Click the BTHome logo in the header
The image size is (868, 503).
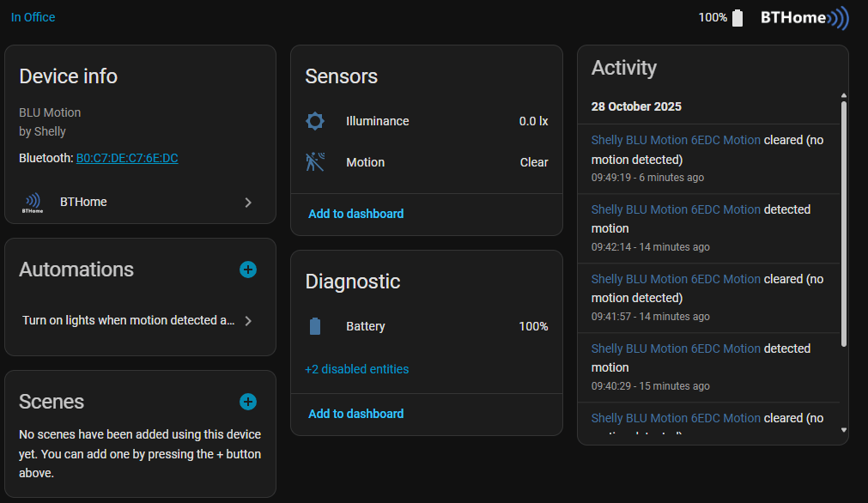[804, 17]
